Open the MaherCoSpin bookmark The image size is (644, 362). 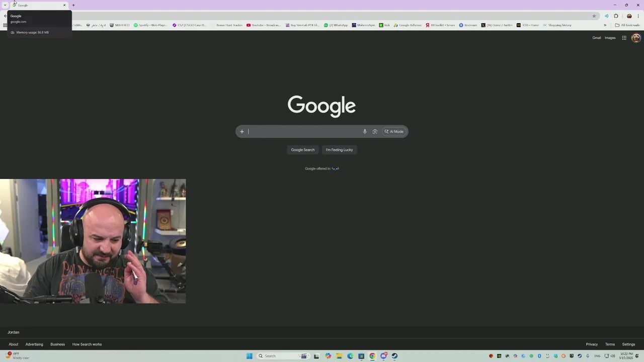tap(364, 25)
